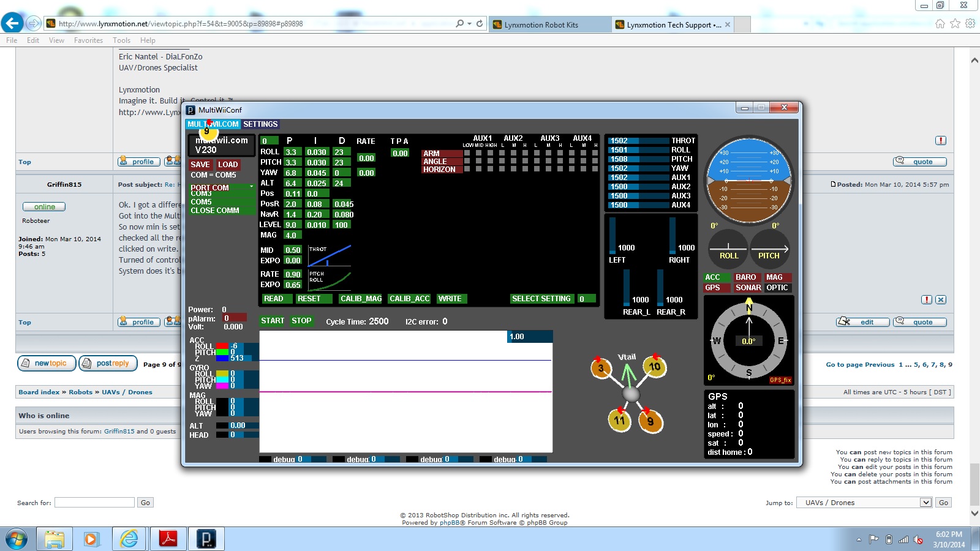The height and width of the screenshot is (551, 980).
Task: Choose COM5 in the port list
Action: pyautogui.click(x=222, y=202)
